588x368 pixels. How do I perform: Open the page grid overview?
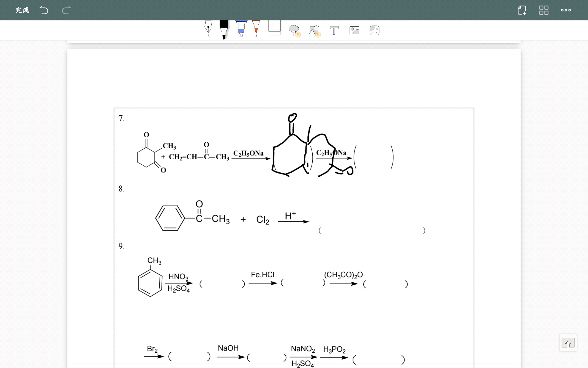click(543, 10)
